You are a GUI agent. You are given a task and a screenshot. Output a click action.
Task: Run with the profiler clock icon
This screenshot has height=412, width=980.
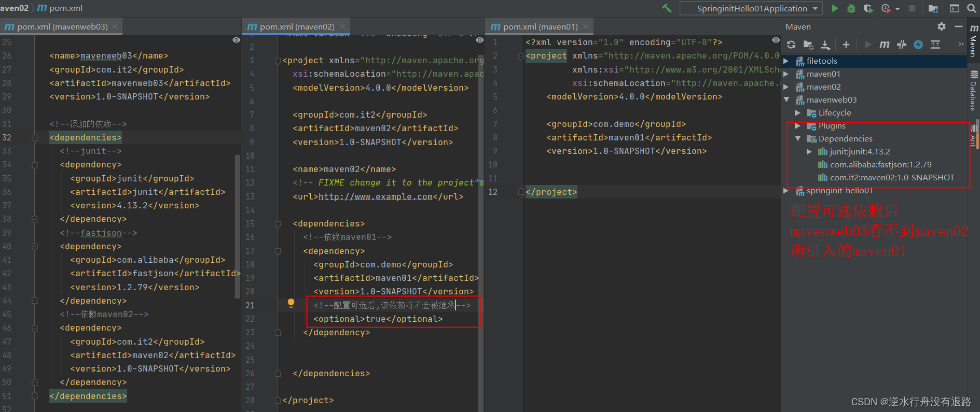886,8
